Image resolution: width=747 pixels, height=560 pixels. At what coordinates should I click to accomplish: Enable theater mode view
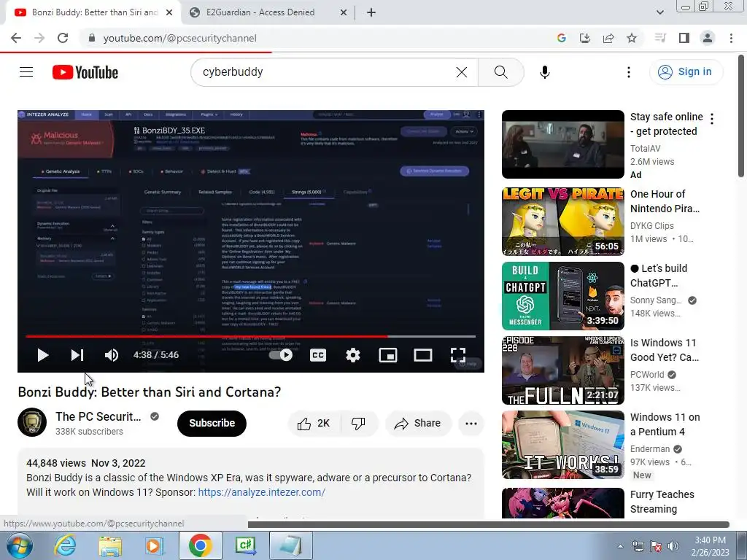(x=423, y=355)
